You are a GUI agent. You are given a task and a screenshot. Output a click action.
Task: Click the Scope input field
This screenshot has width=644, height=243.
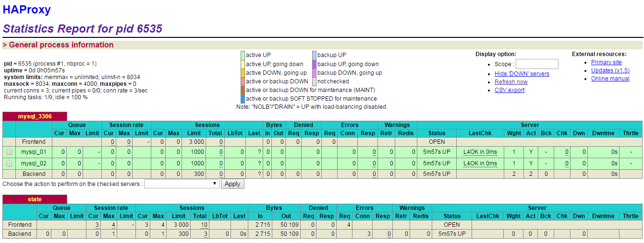536,64
